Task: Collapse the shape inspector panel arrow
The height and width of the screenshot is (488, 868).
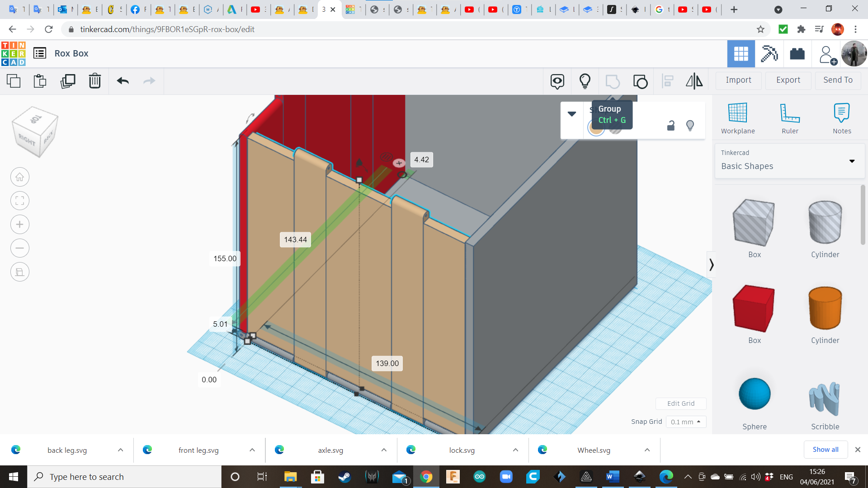Action: click(572, 114)
